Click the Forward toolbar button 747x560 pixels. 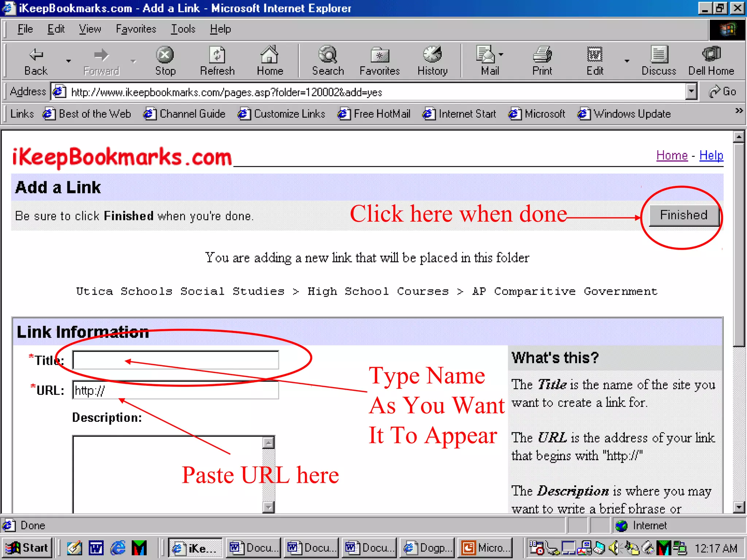pos(101,61)
